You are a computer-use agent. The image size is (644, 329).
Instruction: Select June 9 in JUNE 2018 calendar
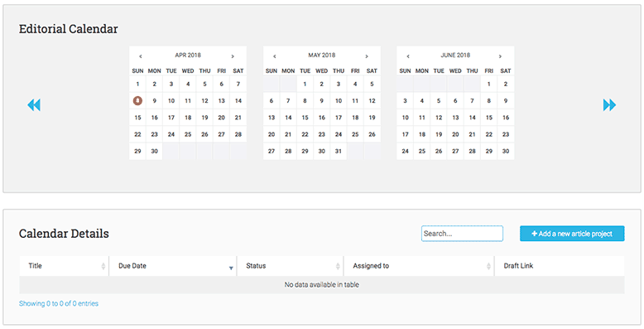(x=506, y=101)
